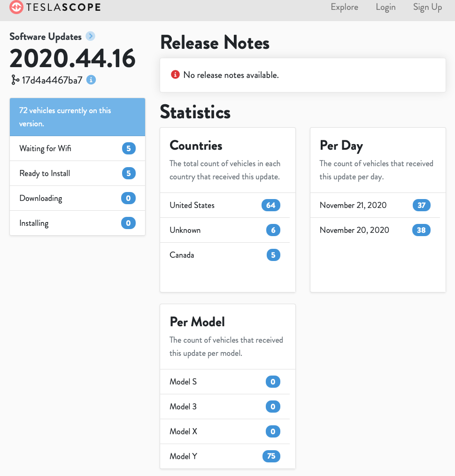Image resolution: width=455 pixels, height=476 pixels.
Task: Click the Canada badge 5
Action: (273, 255)
